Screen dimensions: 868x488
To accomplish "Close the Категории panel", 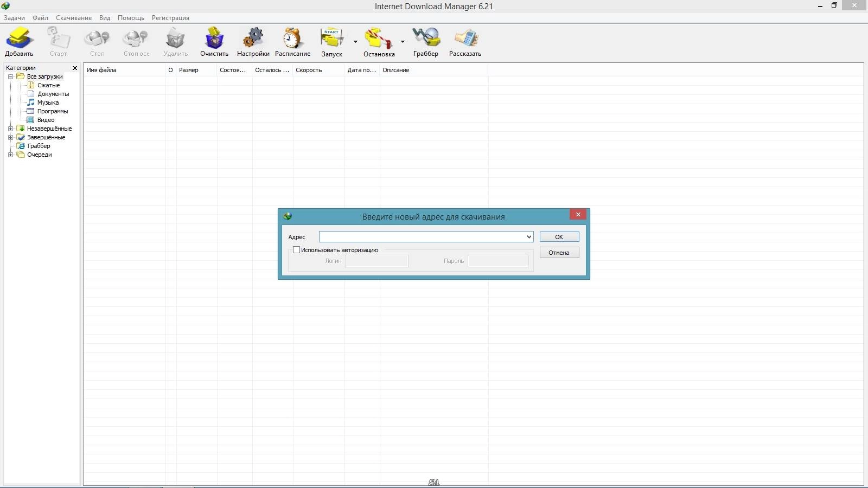I will (75, 68).
